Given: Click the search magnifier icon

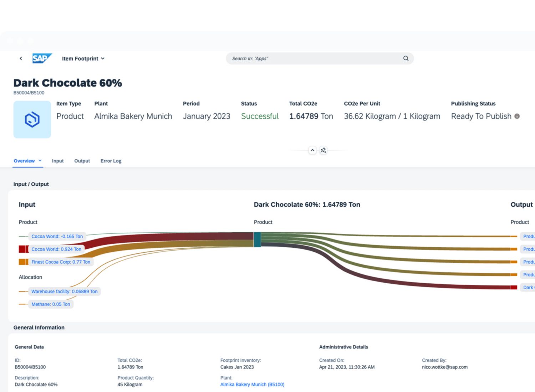Looking at the screenshot, I should tap(406, 58).
